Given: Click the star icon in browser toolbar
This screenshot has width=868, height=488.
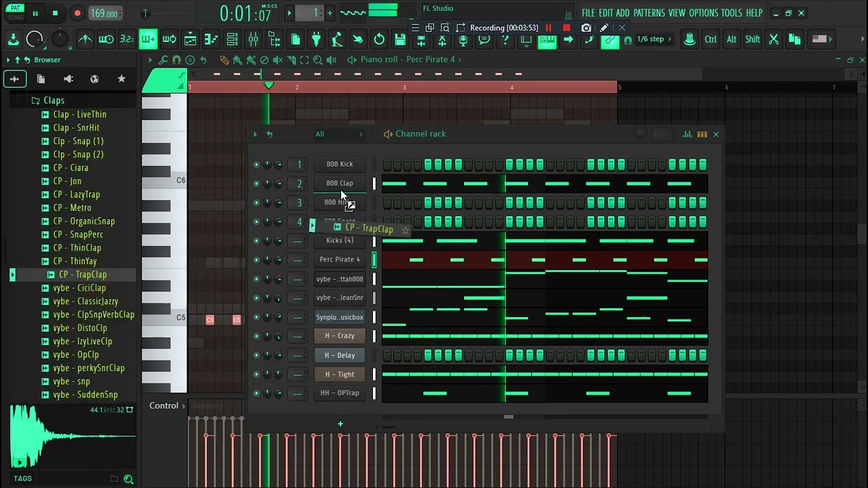Looking at the screenshot, I should 121,79.
